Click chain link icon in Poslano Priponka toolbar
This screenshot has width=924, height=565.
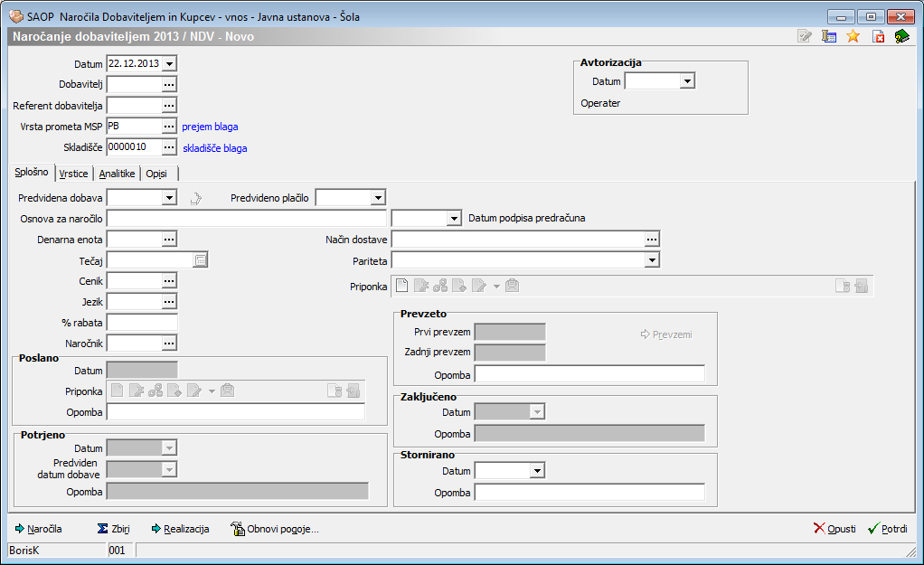click(x=156, y=390)
